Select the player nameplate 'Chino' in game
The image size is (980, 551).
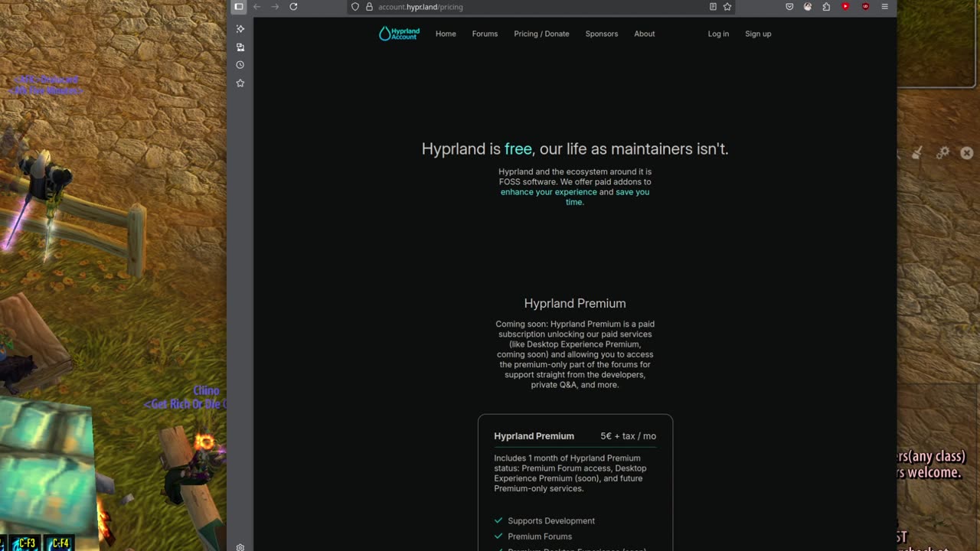click(206, 391)
